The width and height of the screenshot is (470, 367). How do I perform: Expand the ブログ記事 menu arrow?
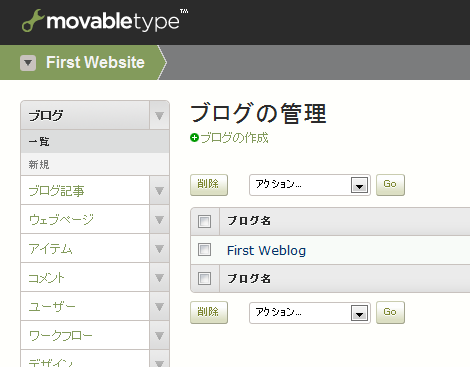tap(159, 191)
